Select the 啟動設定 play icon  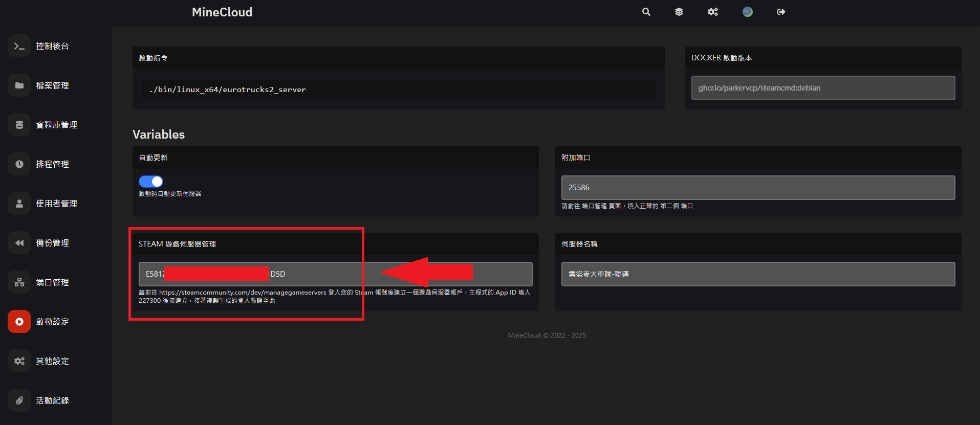click(x=19, y=322)
